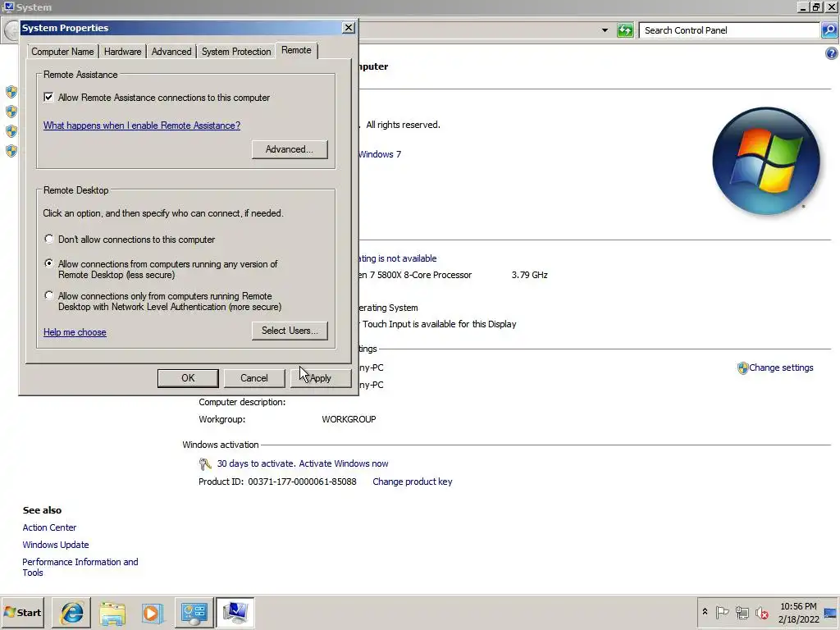The image size is (840, 630).
Task: Click the fourth shield icon in left sidebar
Action: click(11, 151)
